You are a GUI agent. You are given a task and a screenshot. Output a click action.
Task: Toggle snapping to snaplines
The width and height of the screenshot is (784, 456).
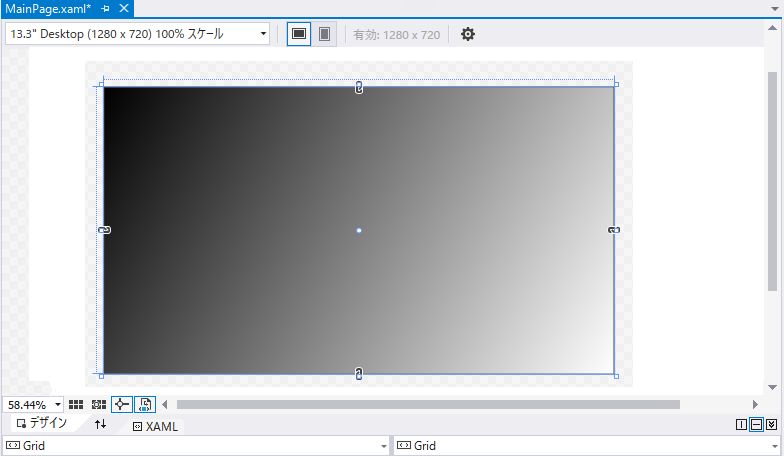[122, 404]
